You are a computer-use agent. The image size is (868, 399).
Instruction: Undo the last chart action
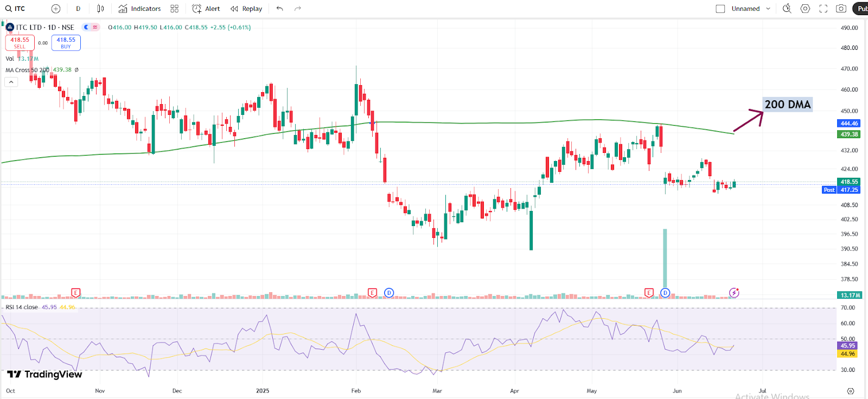(x=279, y=9)
